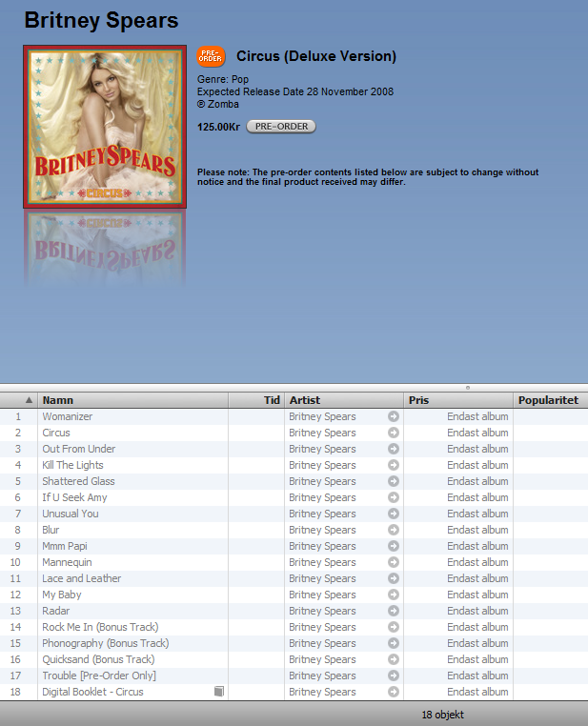Select Rock Me In (Bonus Track)
The image size is (588, 726).
100,627
